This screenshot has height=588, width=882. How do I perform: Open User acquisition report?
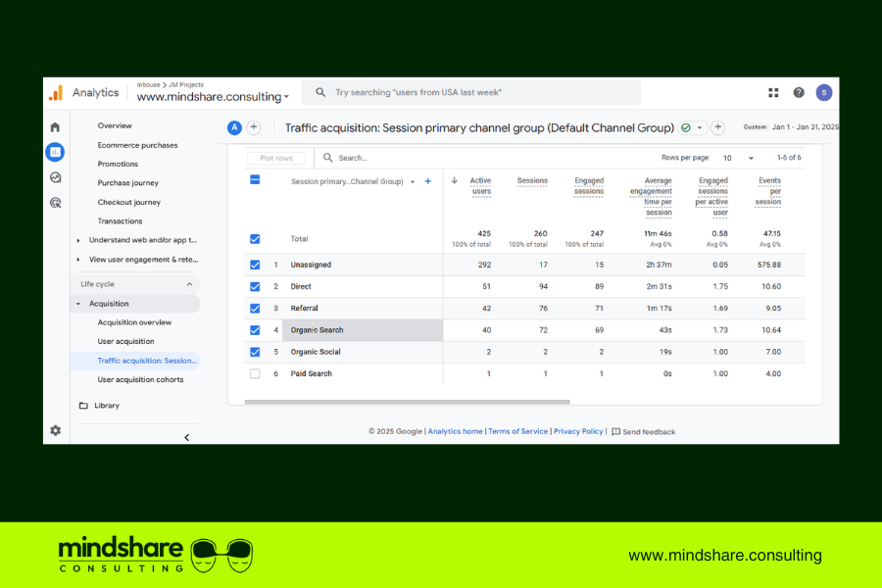point(125,342)
